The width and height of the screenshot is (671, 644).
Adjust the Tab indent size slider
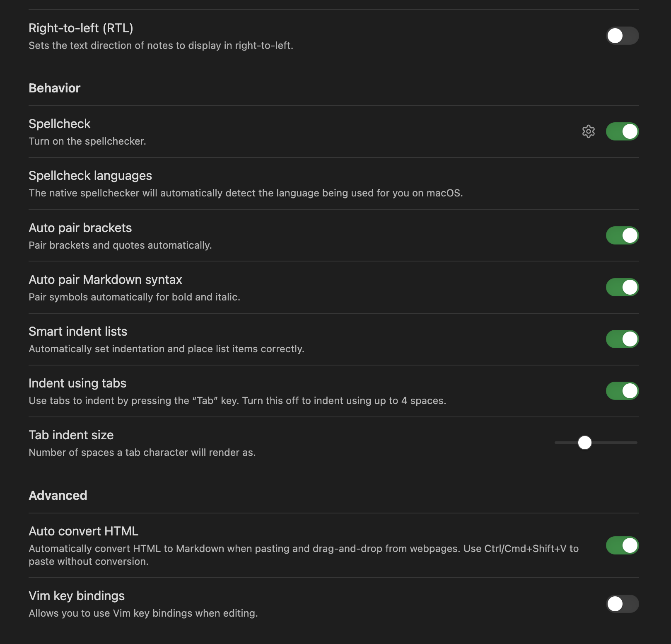[x=585, y=443]
